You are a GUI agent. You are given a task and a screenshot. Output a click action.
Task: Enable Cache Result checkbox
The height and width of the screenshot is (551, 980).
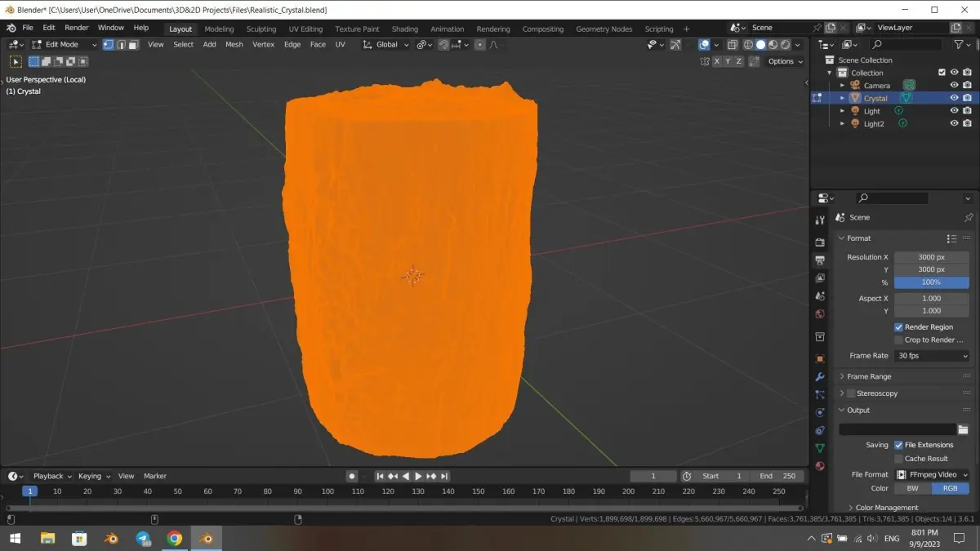[x=898, y=459]
